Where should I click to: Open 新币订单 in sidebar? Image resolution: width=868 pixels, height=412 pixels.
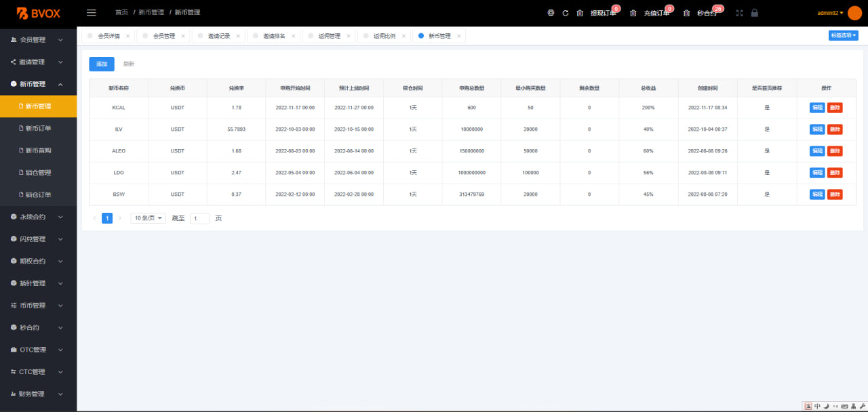(38, 128)
